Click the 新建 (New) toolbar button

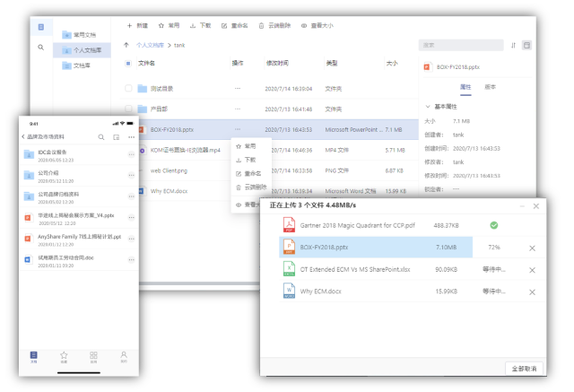coord(136,26)
